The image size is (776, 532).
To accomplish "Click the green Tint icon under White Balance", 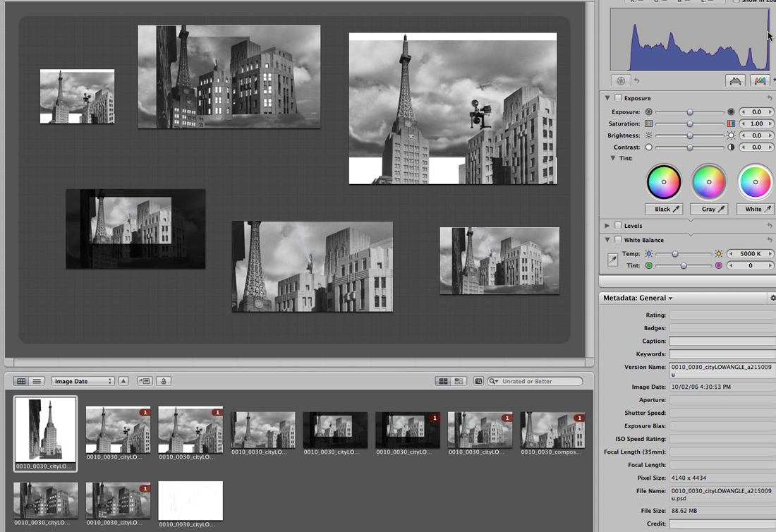I will 649,266.
